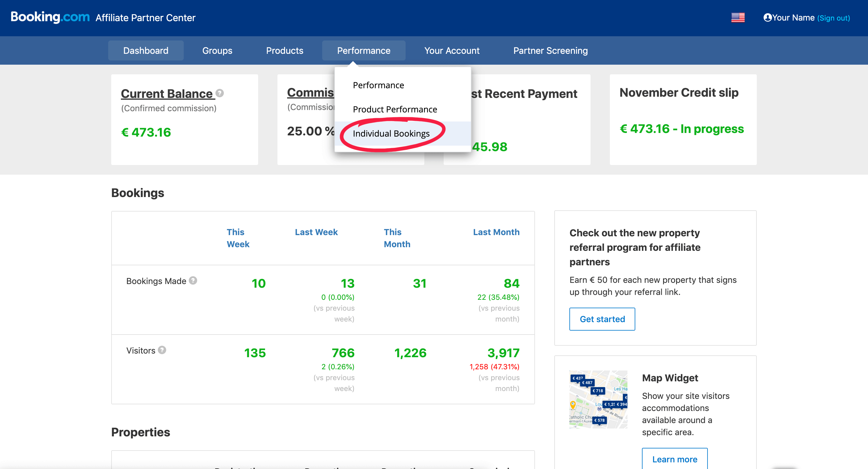Choose Product Performance menu entry
The image size is (868, 469).
point(403,109)
